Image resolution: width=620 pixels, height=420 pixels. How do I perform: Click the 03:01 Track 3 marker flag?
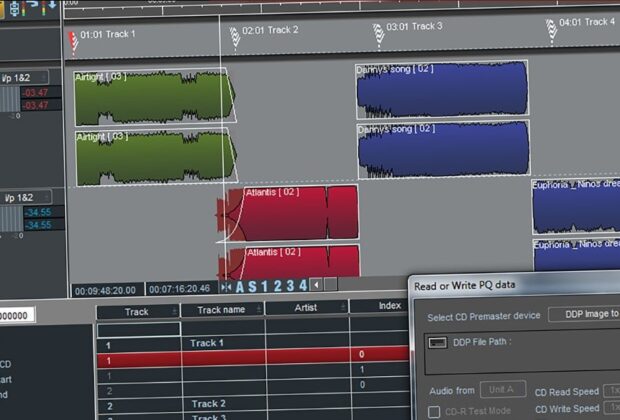pyautogui.click(x=379, y=35)
